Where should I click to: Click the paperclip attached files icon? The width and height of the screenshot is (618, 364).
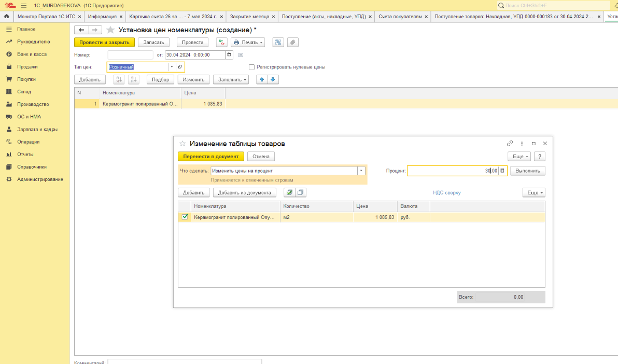click(x=292, y=42)
